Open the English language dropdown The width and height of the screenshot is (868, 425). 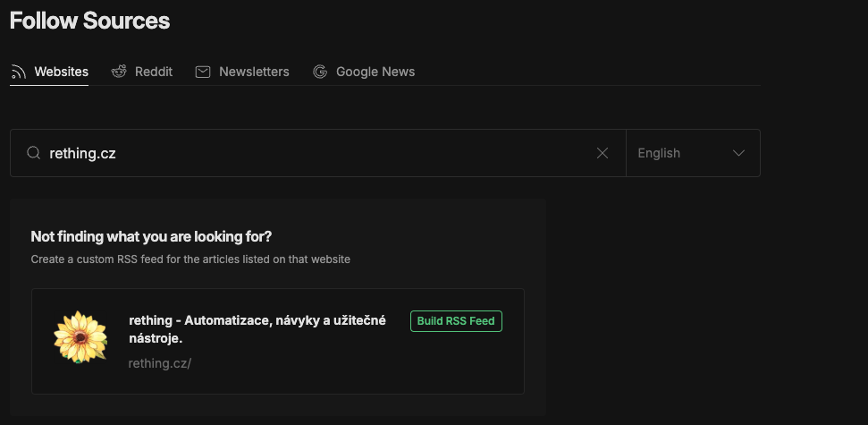point(693,153)
